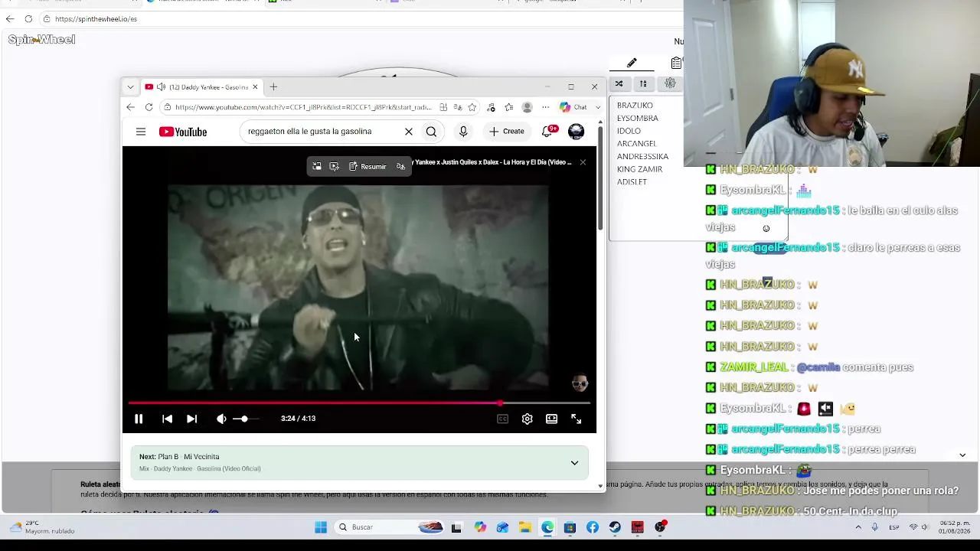Open the Edge tab actions dropdown
The height and width of the screenshot is (551, 980).
pyautogui.click(x=130, y=87)
